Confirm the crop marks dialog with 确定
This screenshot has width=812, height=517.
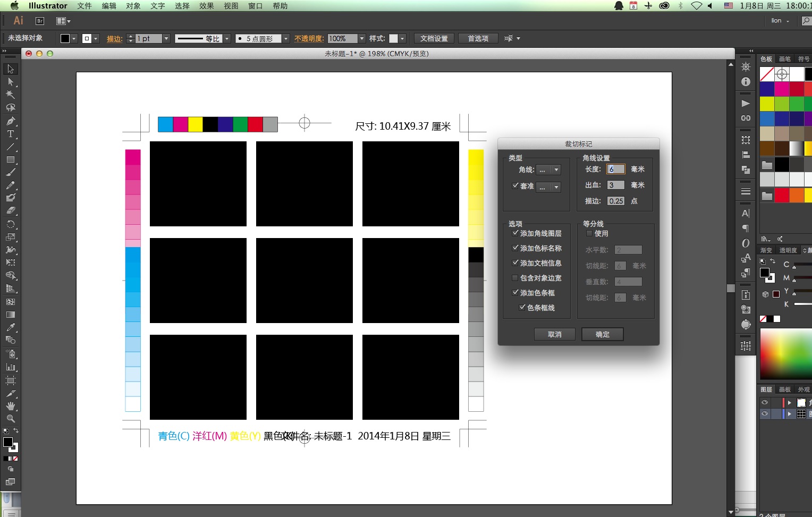click(602, 334)
